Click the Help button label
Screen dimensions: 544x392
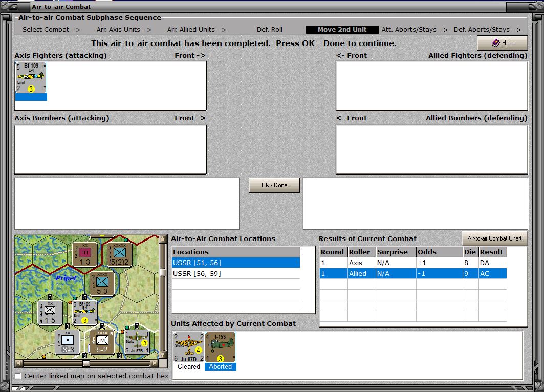click(508, 43)
